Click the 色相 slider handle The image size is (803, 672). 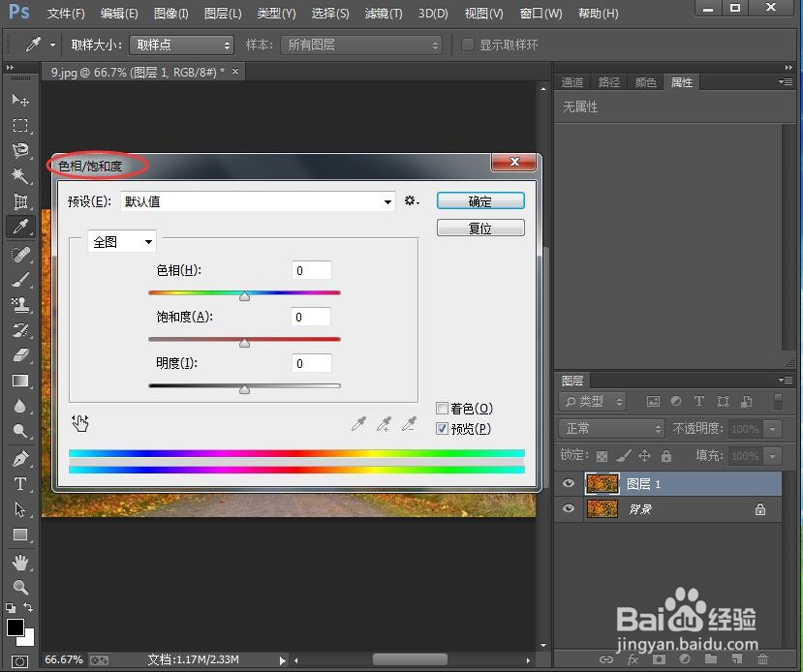pos(245,296)
